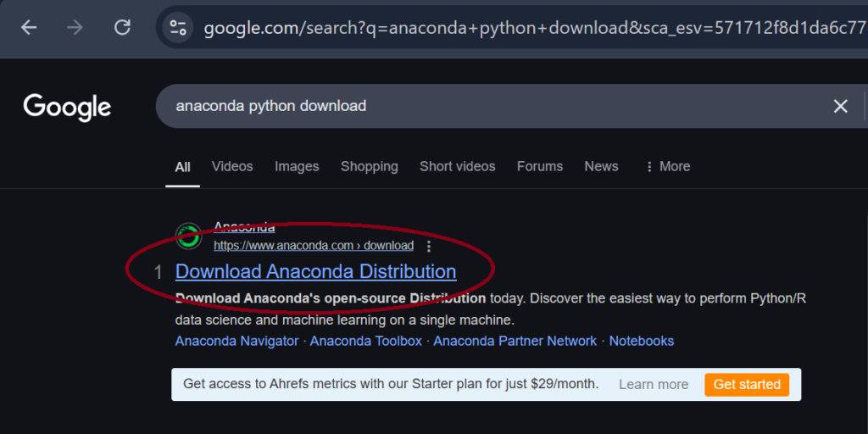Click the result snippet text about Python/R

click(x=491, y=309)
